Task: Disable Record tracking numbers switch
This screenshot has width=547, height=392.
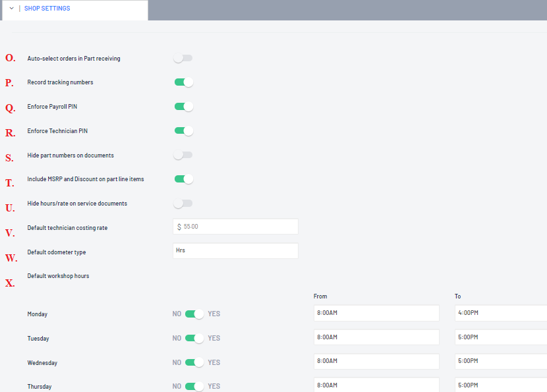Action: [x=183, y=82]
